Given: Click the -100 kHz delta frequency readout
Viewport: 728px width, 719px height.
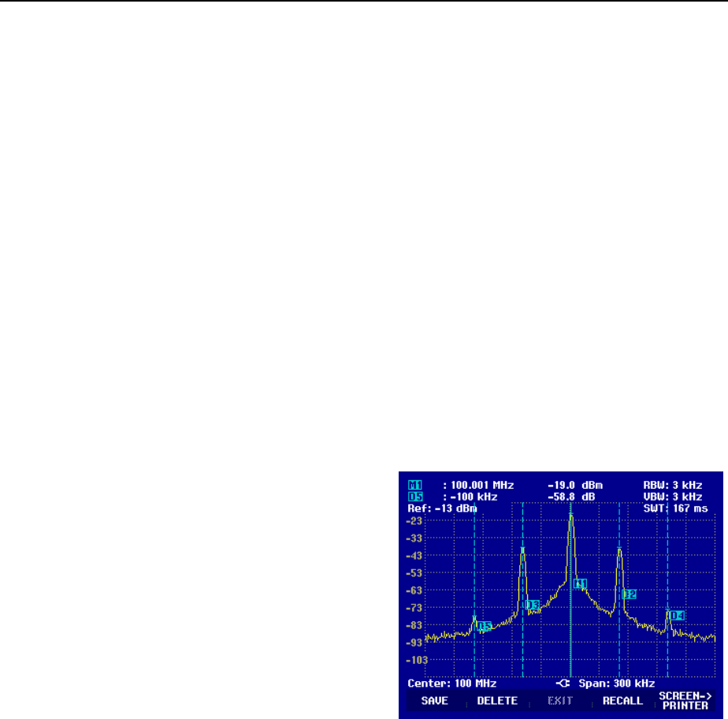Looking at the screenshot, I should click(474, 497).
